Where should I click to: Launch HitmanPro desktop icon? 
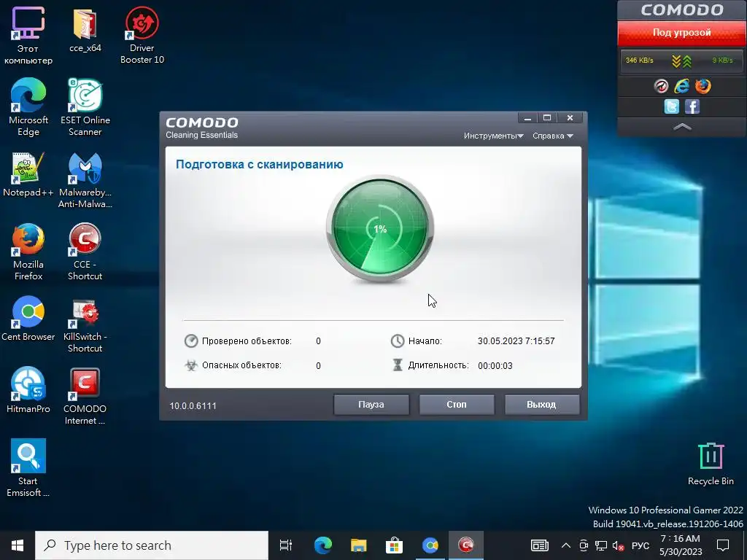[28, 391]
